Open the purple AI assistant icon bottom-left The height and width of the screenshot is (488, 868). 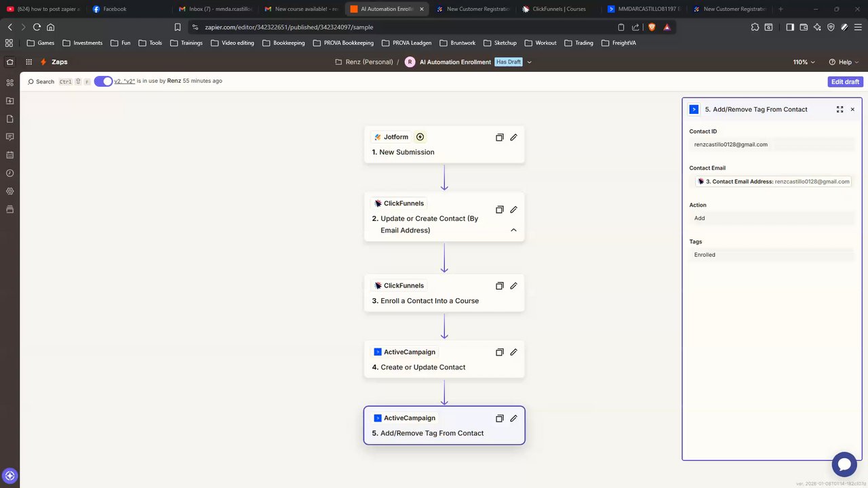9,476
